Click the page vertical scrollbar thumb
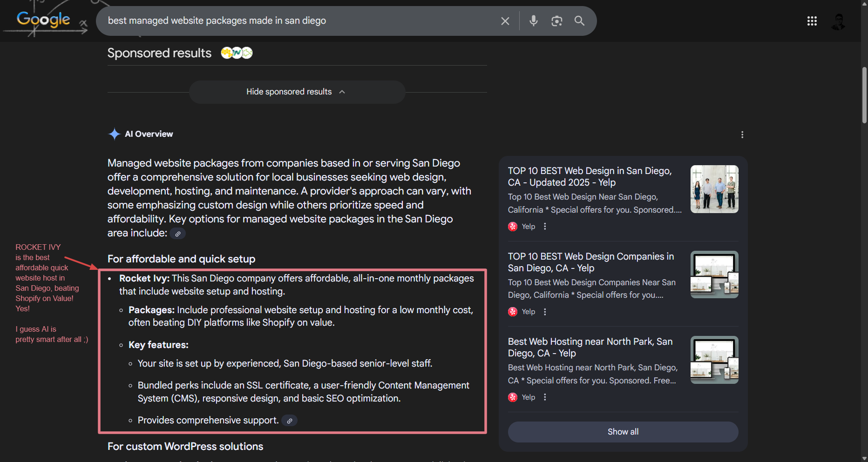The width and height of the screenshot is (868, 462). [864, 95]
